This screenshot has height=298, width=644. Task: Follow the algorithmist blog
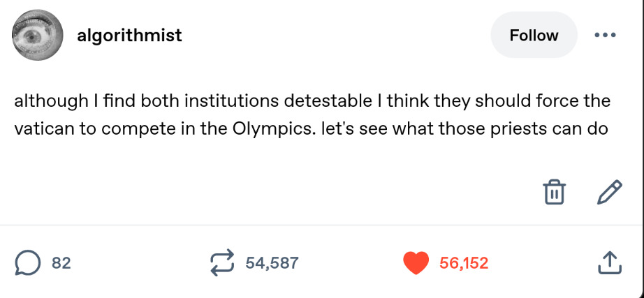click(534, 35)
